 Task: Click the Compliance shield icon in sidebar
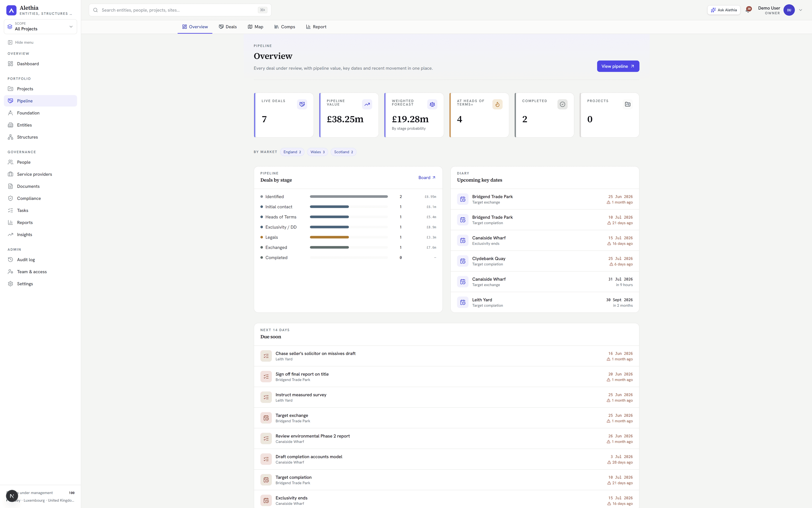[x=10, y=198]
